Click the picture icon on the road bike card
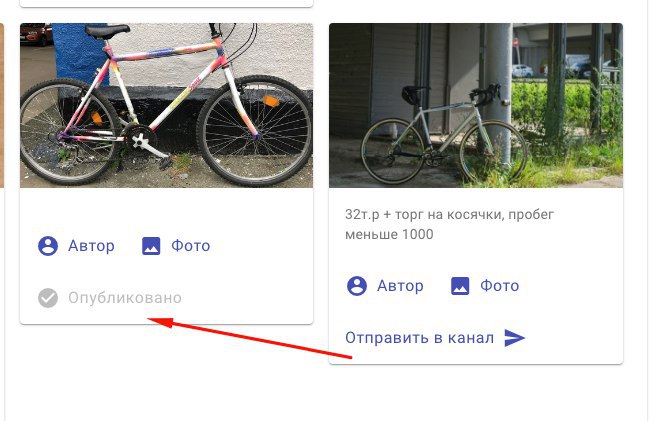 pos(460,286)
